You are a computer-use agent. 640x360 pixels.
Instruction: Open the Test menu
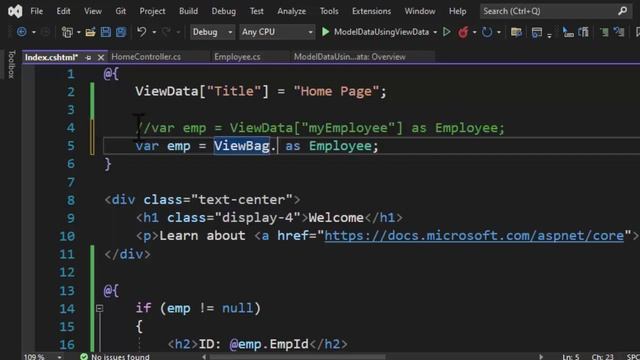pyautogui.click(x=256, y=11)
